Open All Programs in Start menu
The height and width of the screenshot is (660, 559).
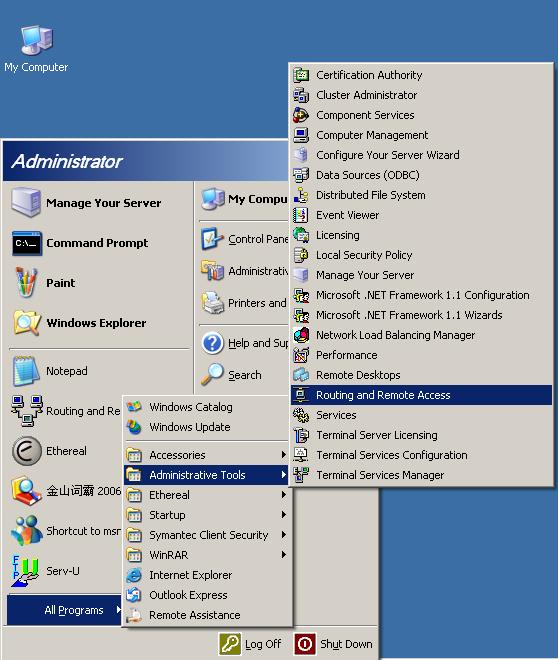click(64, 610)
